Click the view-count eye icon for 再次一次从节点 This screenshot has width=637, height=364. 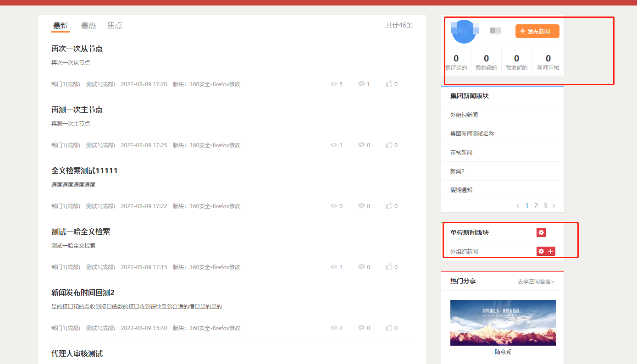click(x=334, y=84)
